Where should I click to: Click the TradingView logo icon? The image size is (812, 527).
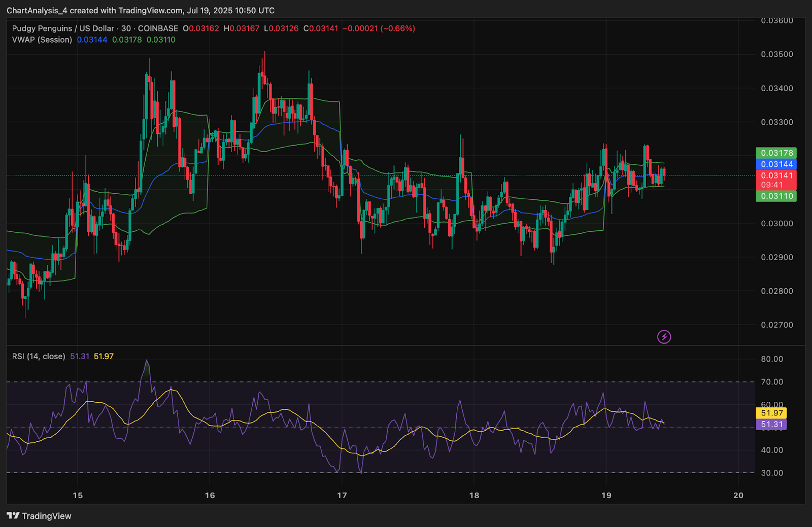[13, 516]
